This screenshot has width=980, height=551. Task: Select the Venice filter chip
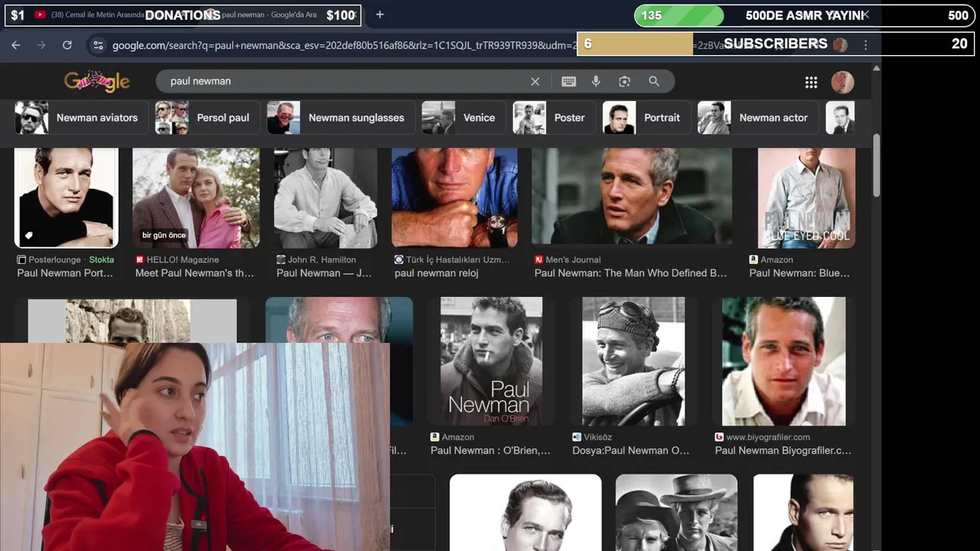[x=463, y=118]
